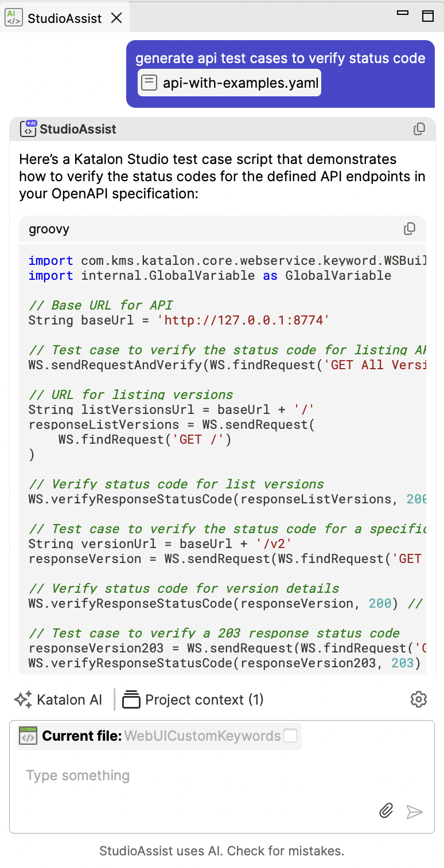Click the Project context stack icon

(131, 699)
